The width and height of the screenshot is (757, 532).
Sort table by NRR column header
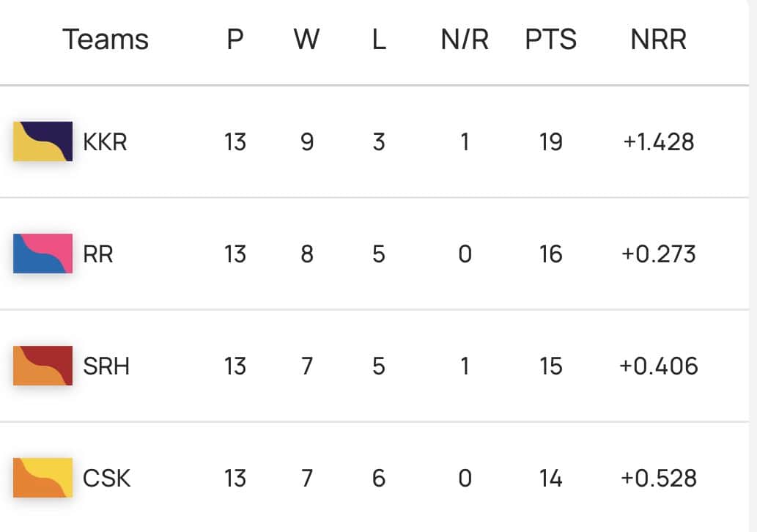tap(658, 40)
